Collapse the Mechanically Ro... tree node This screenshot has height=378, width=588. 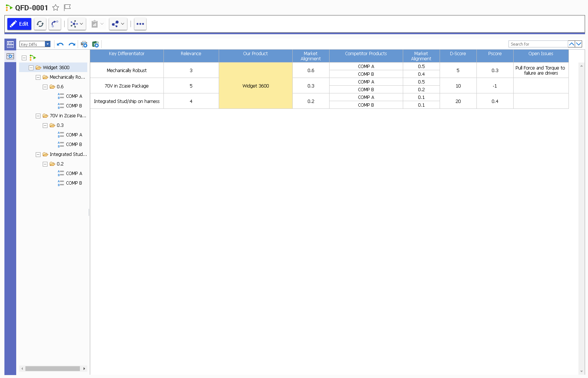(x=38, y=77)
